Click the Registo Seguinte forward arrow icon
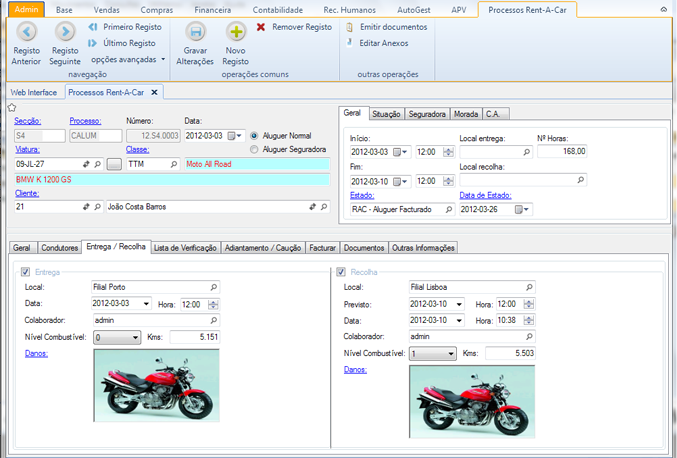 click(x=65, y=32)
